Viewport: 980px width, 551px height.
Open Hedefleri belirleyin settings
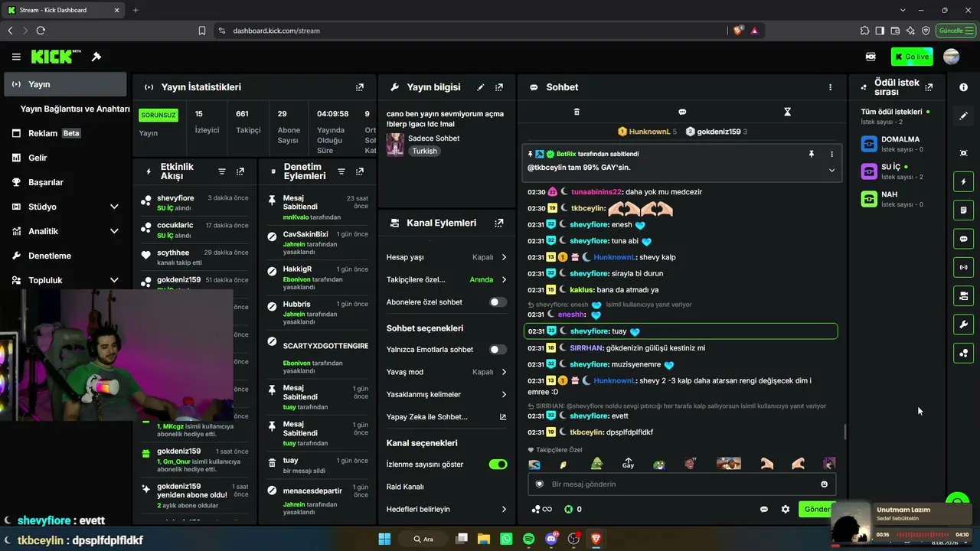click(447, 509)
